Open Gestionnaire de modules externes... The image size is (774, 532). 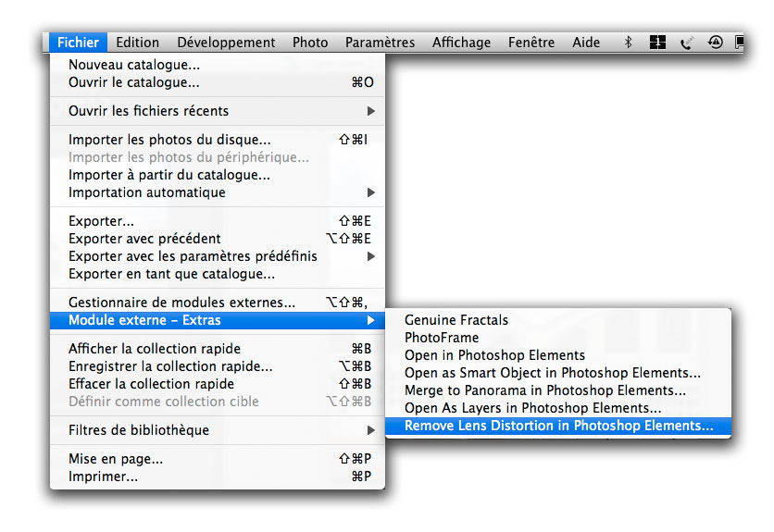coord(218,303)
